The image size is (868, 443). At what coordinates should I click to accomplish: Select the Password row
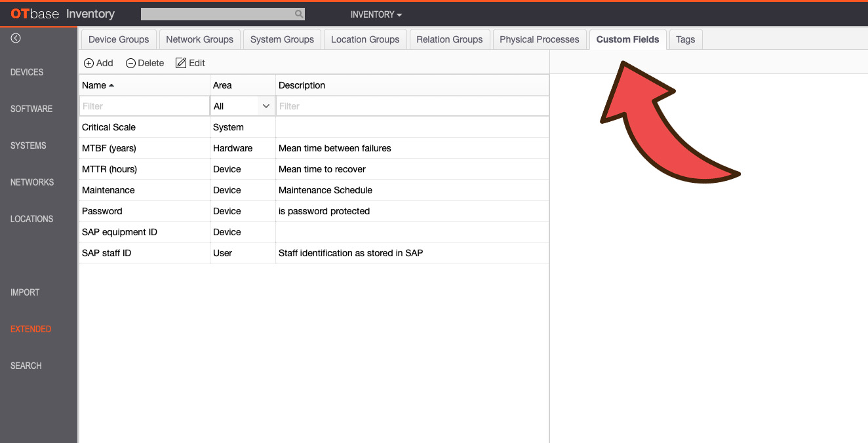(x=314, y=211)
